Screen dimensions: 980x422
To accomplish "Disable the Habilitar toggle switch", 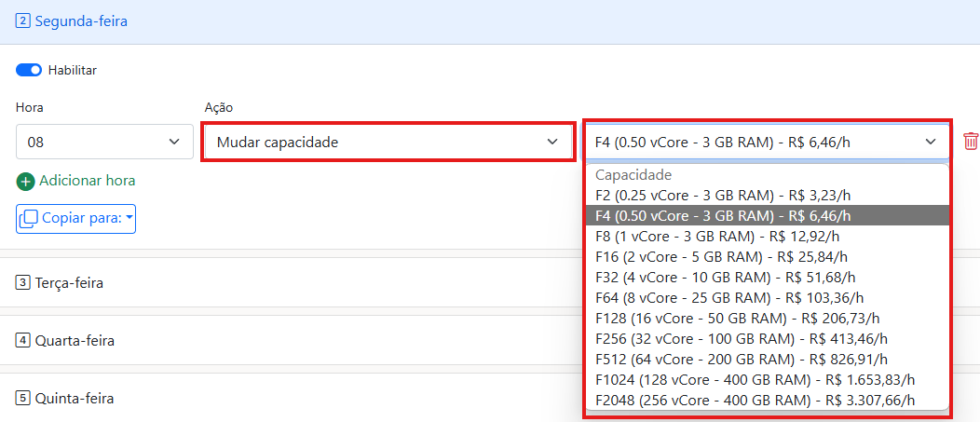I will (x=30, y=70).
